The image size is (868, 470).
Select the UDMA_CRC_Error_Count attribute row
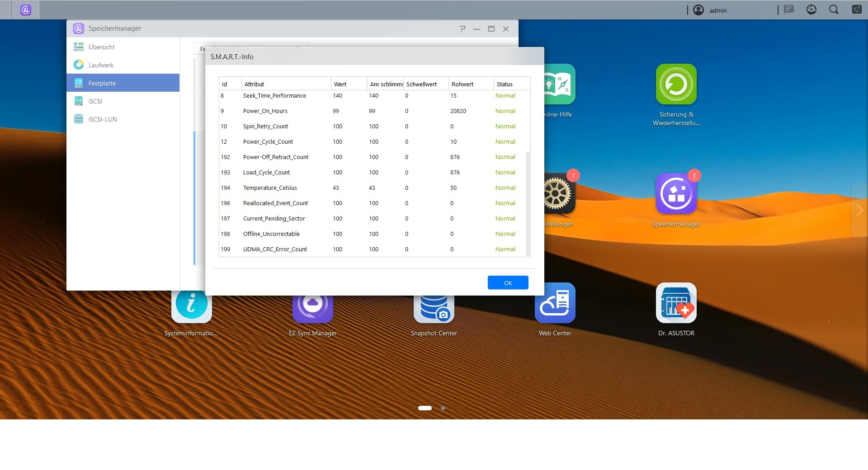(x=373, y=249)
